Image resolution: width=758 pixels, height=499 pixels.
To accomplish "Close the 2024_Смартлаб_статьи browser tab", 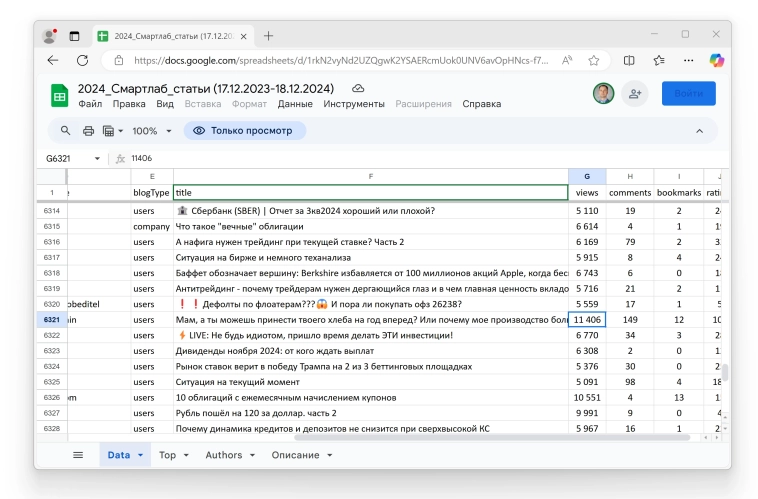I will tap(244, 36).
